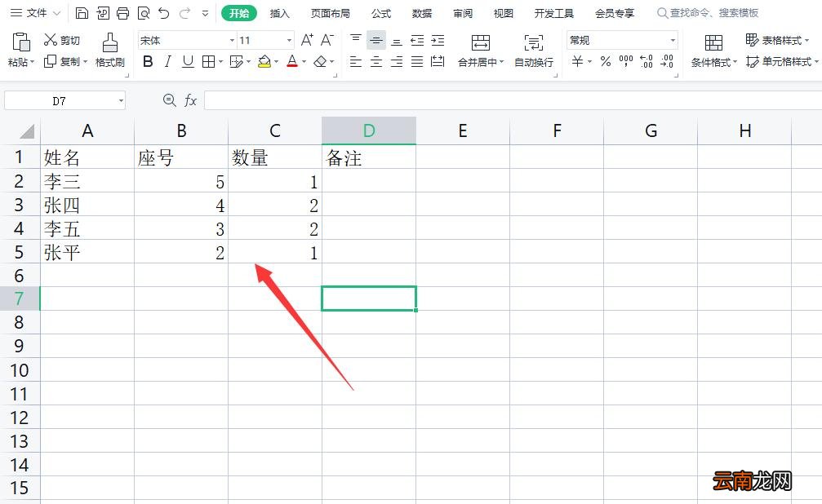Viewport: 822px width, 504px height.
Task: Apply currency yen format
Action: (x=578, y=62)
